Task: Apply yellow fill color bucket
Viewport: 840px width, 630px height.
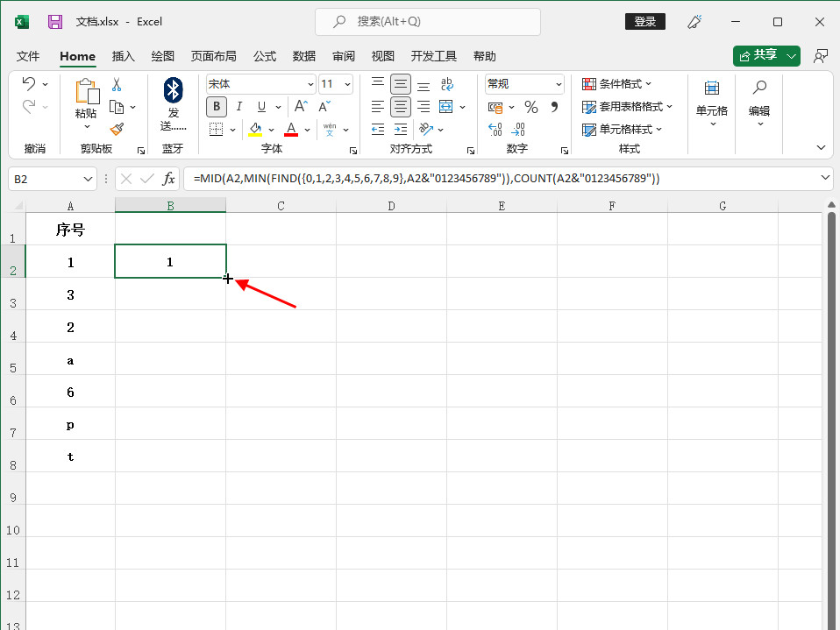Action: click(255, 130)
